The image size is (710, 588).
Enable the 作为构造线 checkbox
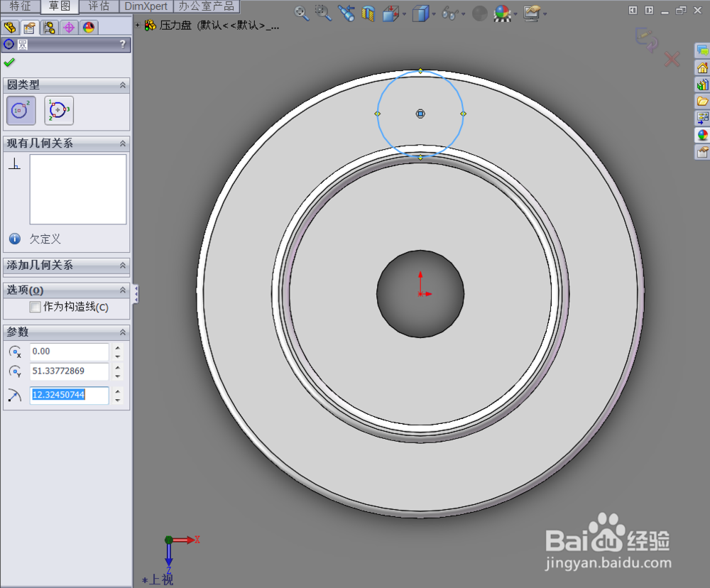click(x=35, y=307)
